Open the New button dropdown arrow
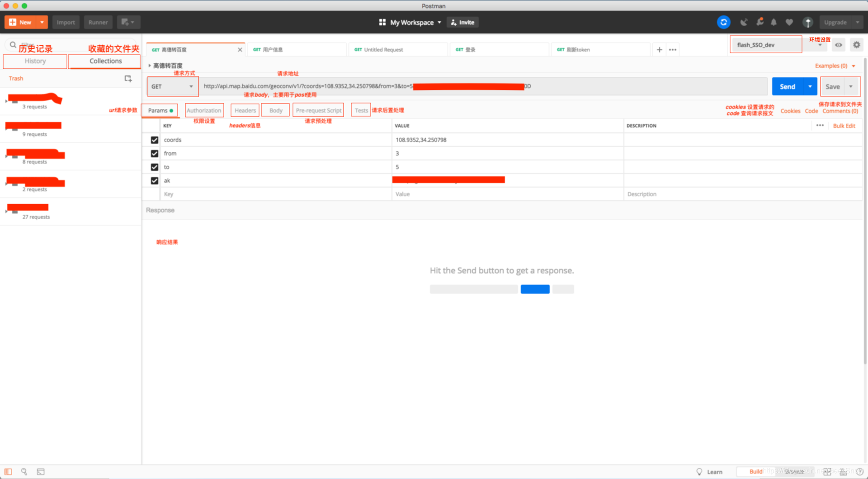 click(x=42, y=22)
